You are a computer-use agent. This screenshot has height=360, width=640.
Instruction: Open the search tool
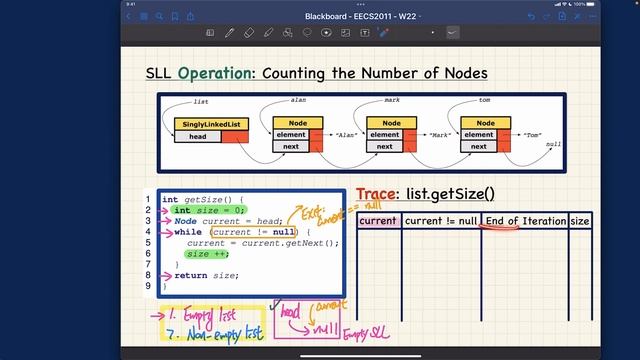click(160, 16)
